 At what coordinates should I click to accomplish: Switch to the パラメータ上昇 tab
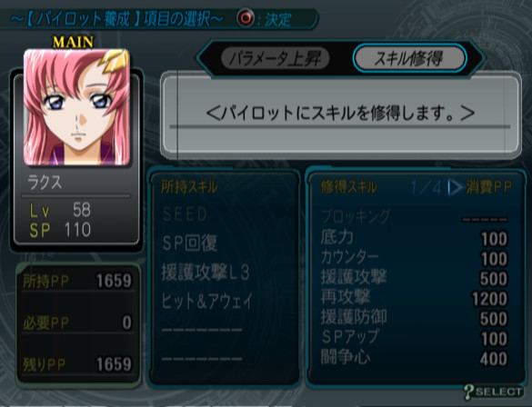(x=275, y=59)
